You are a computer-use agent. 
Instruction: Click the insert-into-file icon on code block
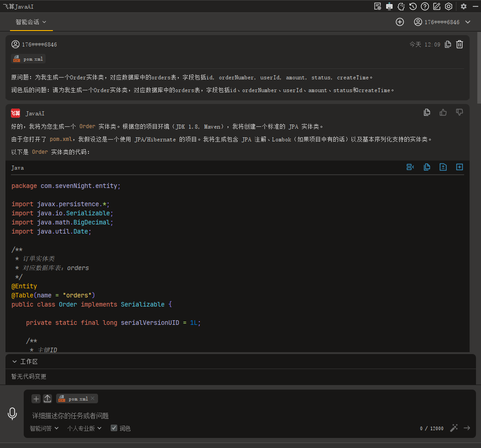(443, 167)
